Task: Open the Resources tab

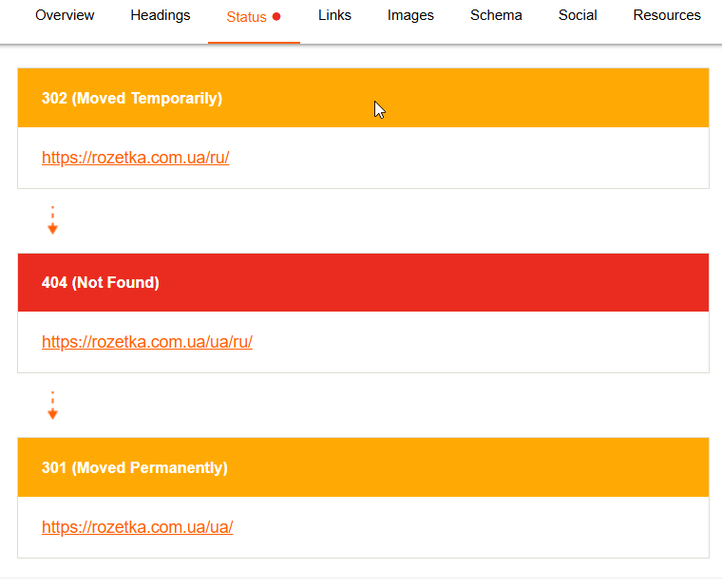Action: point(667,15)
